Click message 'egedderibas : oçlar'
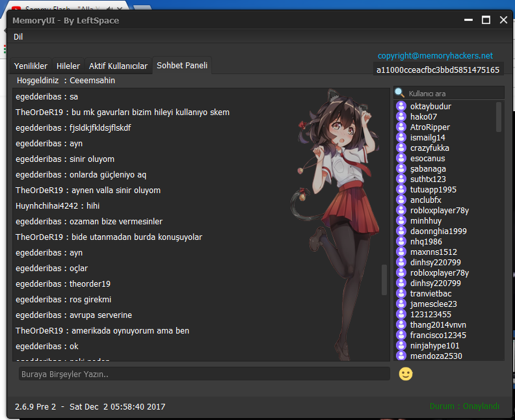Viewport: 515px width, 420px height. (51, 269)
